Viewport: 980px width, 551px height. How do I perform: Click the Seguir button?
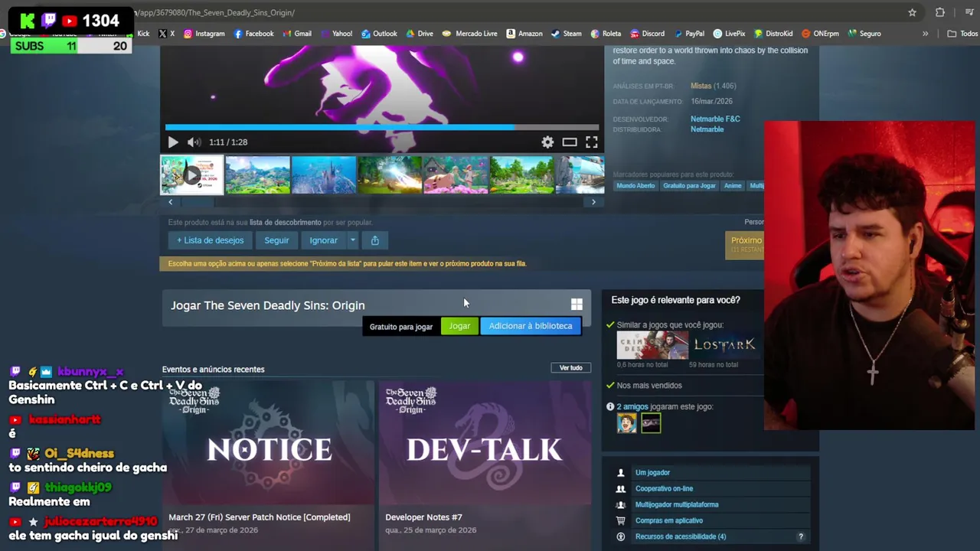coord(276,240)
